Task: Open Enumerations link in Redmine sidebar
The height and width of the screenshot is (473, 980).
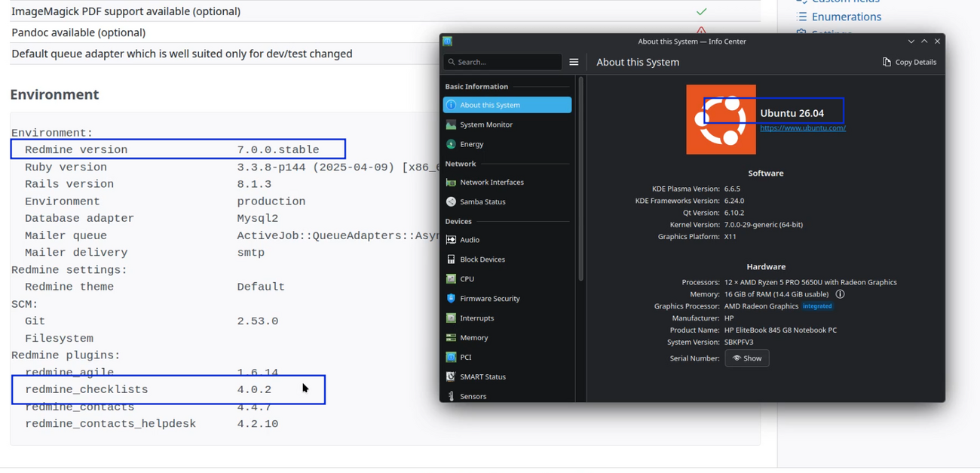Action: click(x=846, y=17)
